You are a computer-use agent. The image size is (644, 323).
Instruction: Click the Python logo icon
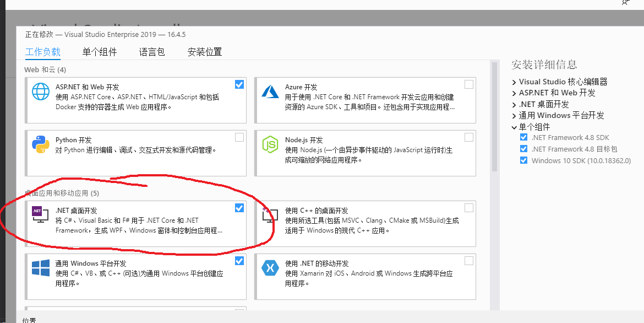click(x=41, y=144)
